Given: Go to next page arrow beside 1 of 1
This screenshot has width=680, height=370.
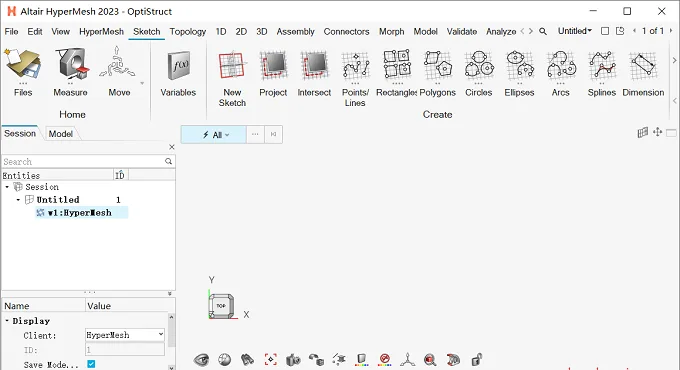Looking at the screenshot, I should click(671, 31).
